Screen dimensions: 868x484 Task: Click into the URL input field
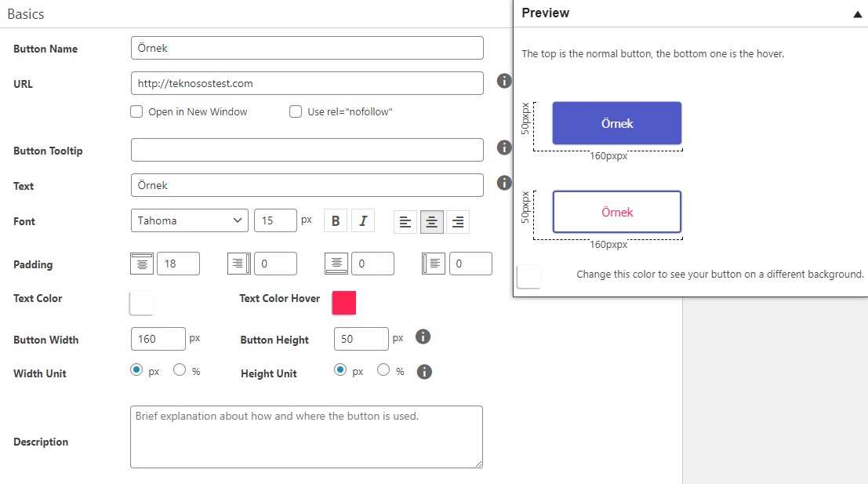pyautogui.click(x=307, y=83)
